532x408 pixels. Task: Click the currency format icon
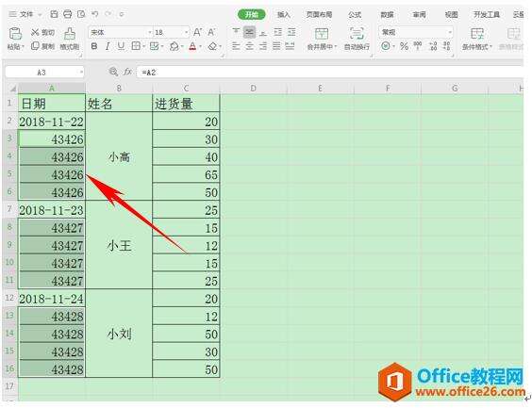click(x=386, y=46)
